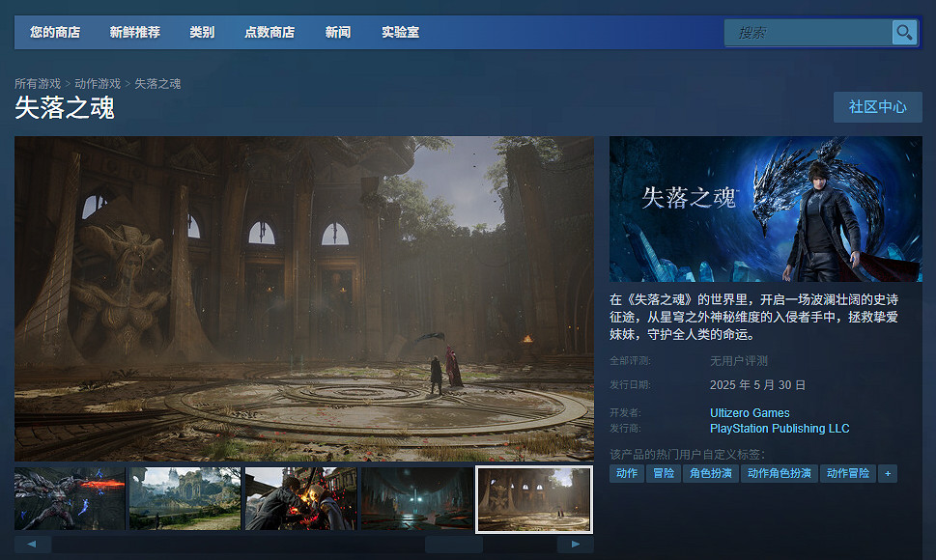Click the magnifying glass search icon
936x560 pixels.
pyautogui.click(x=903, y=33)
